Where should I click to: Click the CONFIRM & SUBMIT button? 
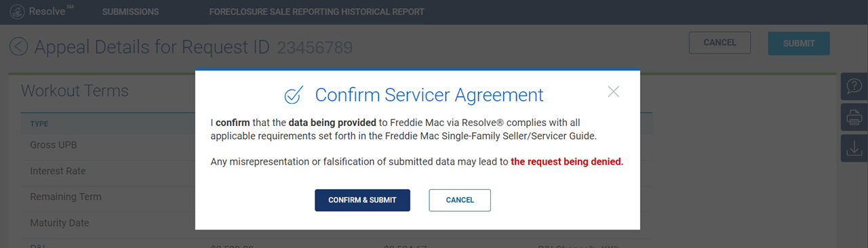tap(362, 200)
